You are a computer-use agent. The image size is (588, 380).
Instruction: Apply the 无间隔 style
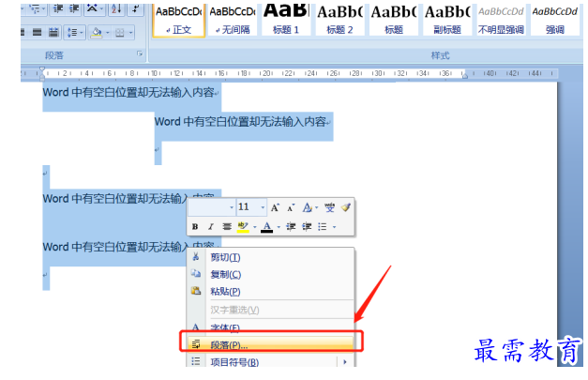pyautogui.click(x=233, y=21)
